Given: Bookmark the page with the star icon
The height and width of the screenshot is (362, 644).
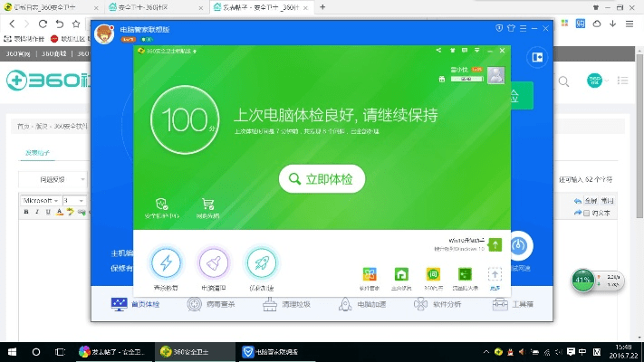Looking at the screenshot, I should [x=76, y=24].
